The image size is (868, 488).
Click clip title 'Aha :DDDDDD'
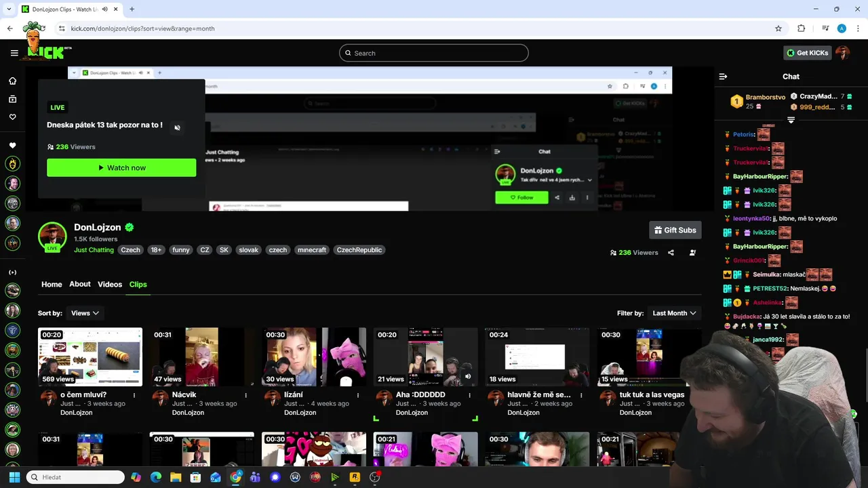click(420, 394)
